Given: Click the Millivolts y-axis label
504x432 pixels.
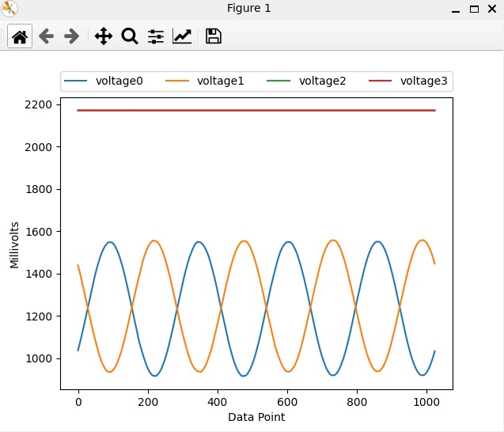Looking at the screenshot, I should (14, 245).
